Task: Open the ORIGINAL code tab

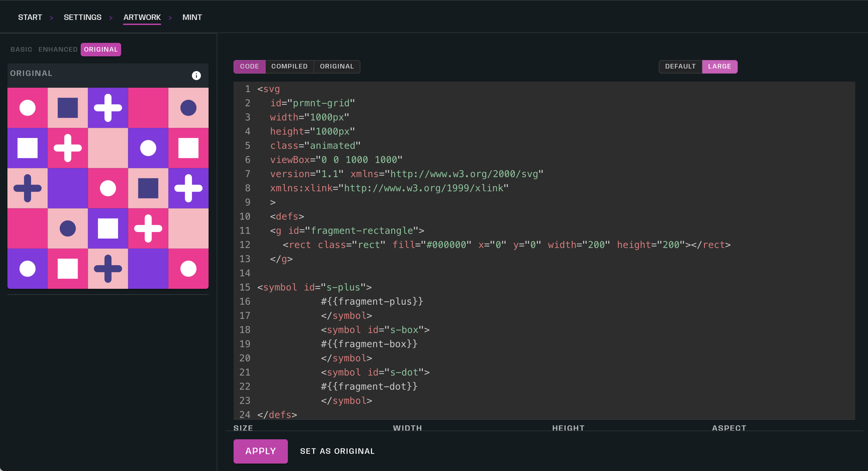Action: tap(336, 66)
